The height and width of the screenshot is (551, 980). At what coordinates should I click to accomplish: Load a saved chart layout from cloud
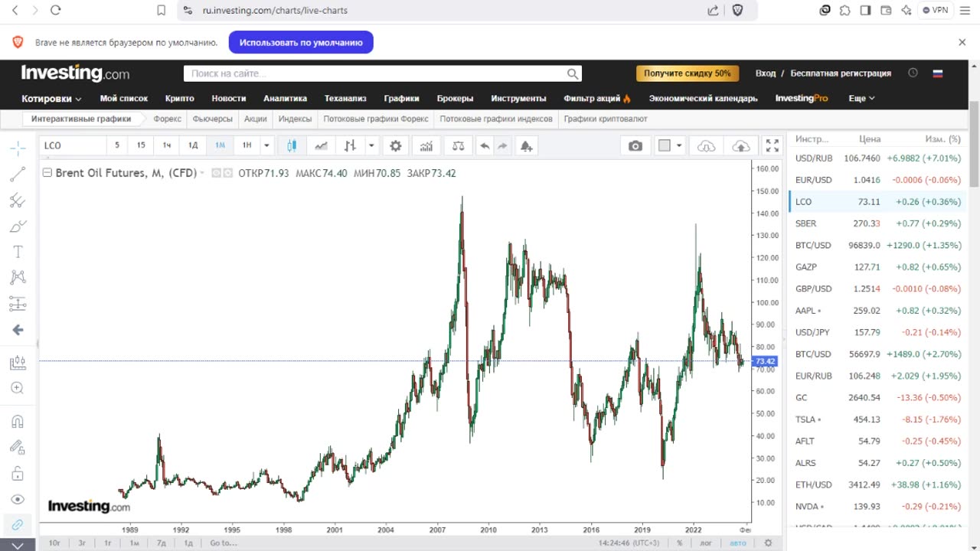point(707,145)
